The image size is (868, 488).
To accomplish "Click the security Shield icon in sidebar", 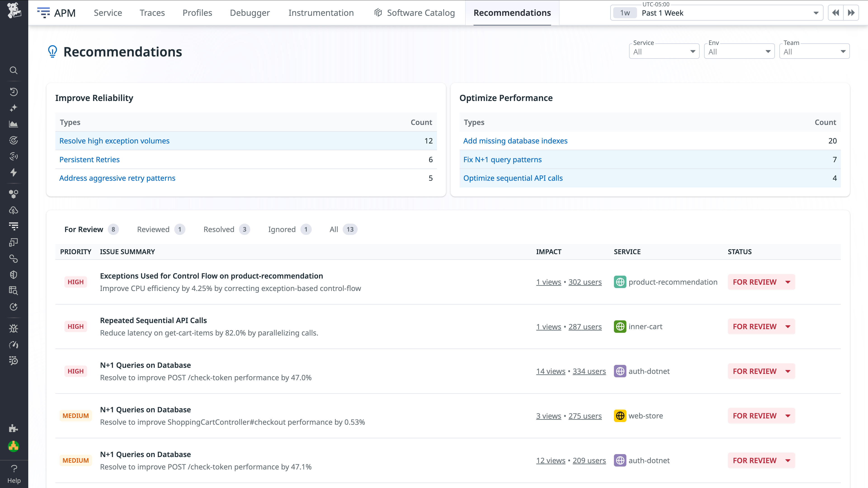I will (x=14, y=274).
